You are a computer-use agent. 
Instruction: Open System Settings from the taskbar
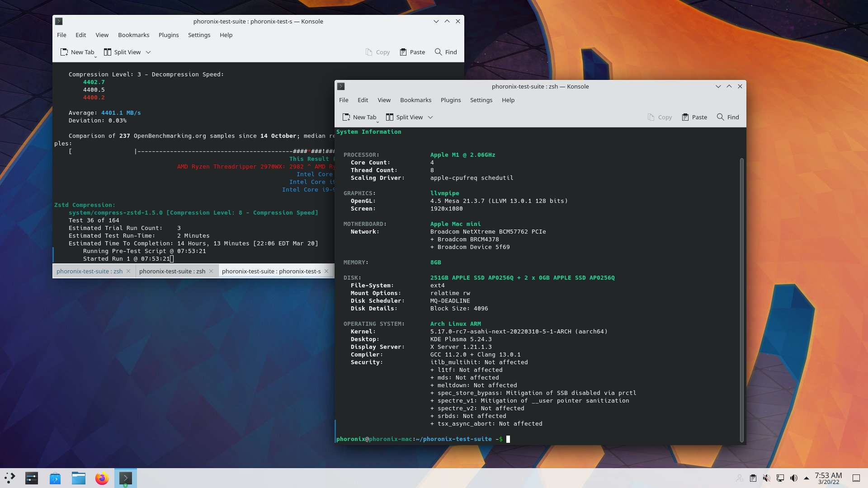pyautogui.click(x=32, y=478)
